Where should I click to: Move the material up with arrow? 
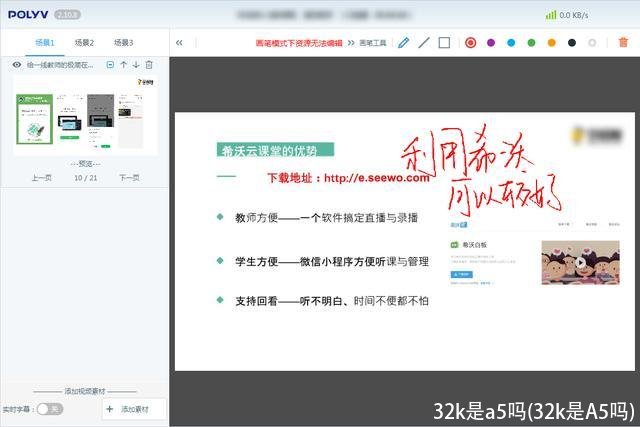pyautogui.click(x=124, y=64)
